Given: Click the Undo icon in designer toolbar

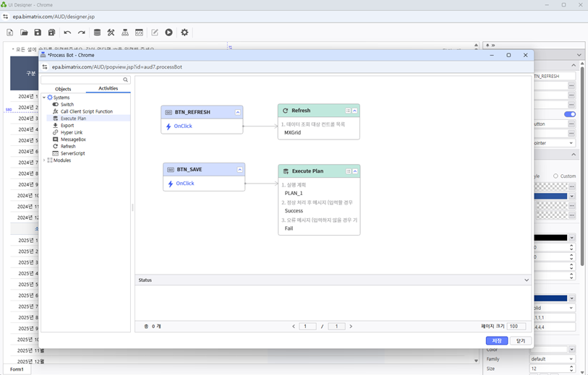Looking at the screenshot, I should [x=67, y=33].
